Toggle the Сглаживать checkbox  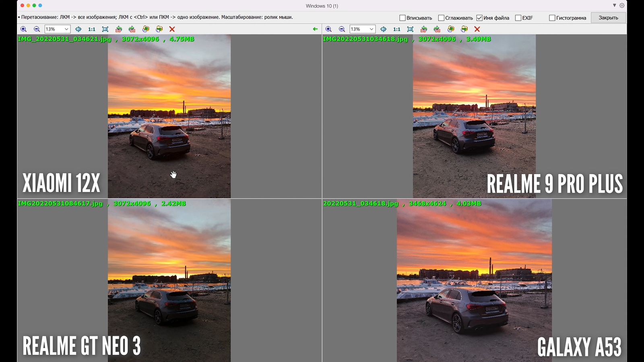click(x=441, y=18)
